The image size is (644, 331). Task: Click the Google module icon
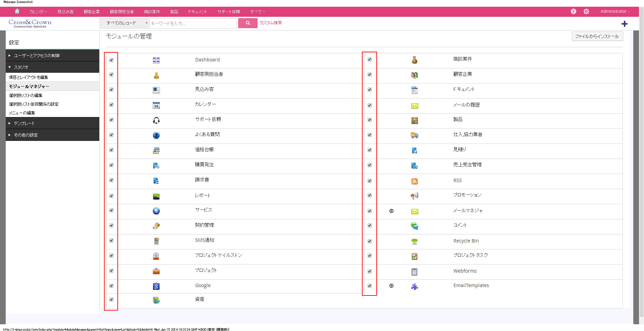(x=156, y=286)
